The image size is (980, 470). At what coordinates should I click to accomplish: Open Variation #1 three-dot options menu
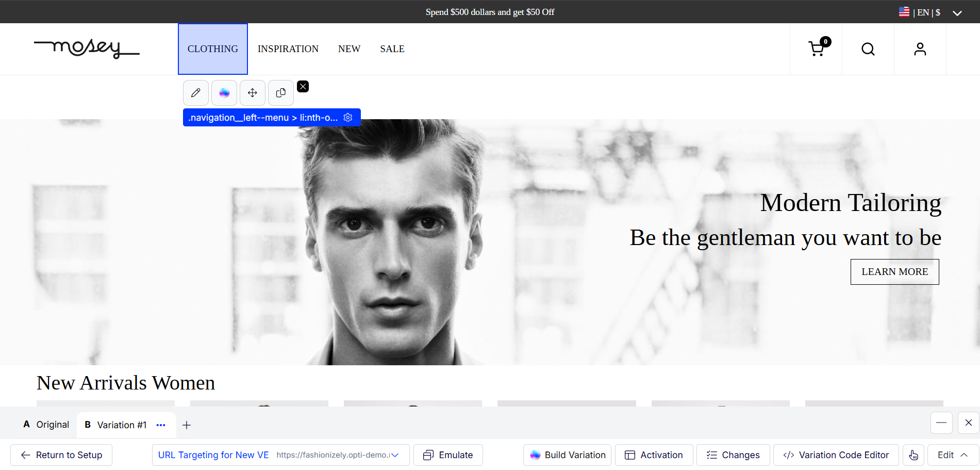coord(161,425)
